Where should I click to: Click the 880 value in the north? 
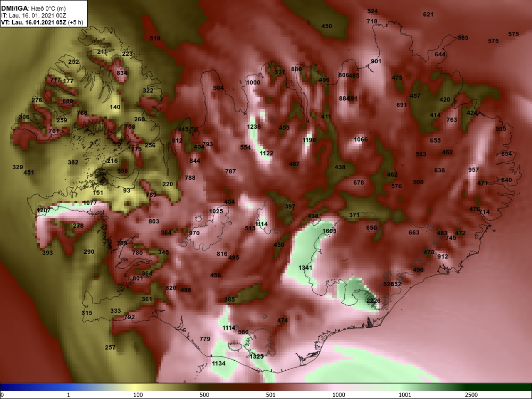pyautogui.click(x=296, y=69)
